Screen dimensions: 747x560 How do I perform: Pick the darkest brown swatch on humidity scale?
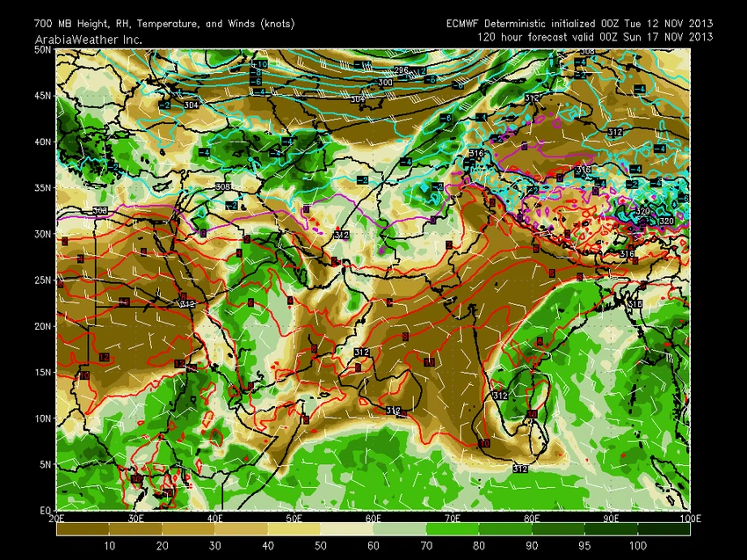click(82, 529)
